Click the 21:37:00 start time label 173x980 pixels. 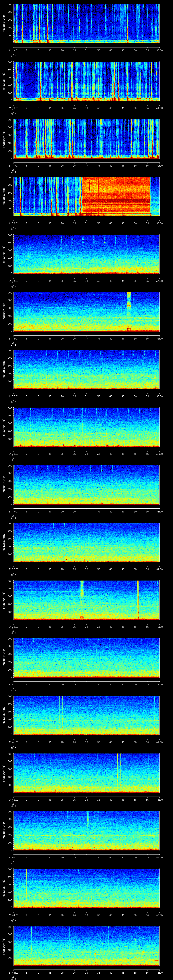point(13,511)
